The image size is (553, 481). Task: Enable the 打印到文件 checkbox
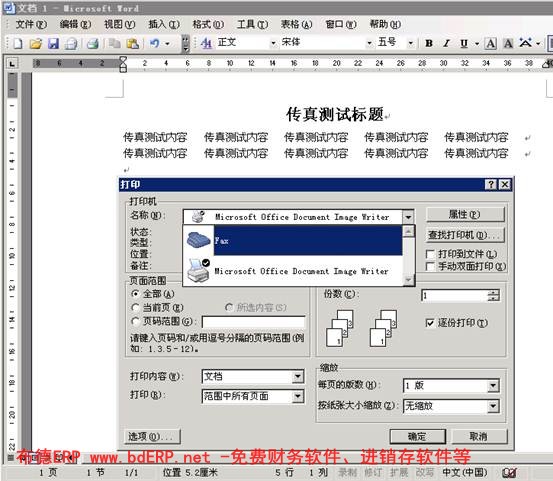click(x=430, y=254)
